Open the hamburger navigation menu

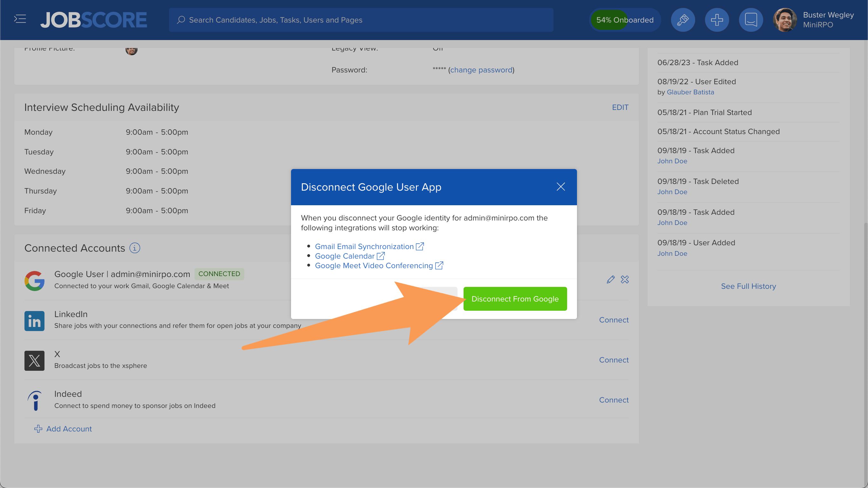tap(20, 19)
